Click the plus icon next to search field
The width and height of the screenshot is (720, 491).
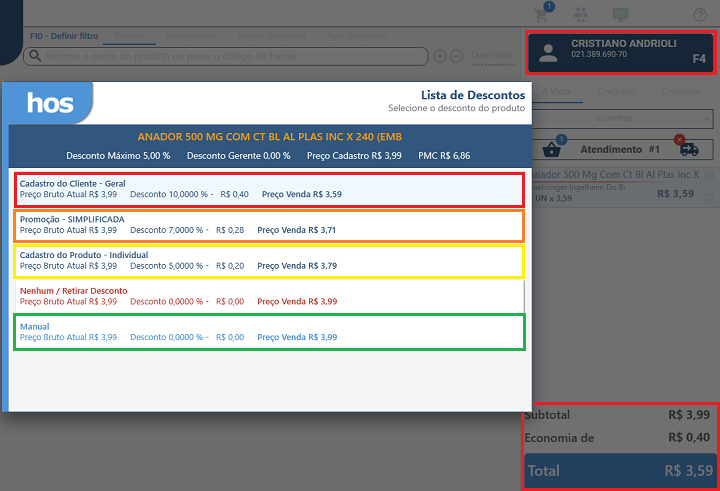coord(439,56)
